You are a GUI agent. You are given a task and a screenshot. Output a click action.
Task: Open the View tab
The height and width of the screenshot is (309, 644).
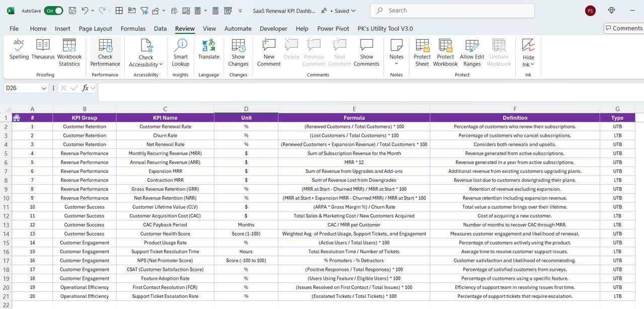click(209, 29)
